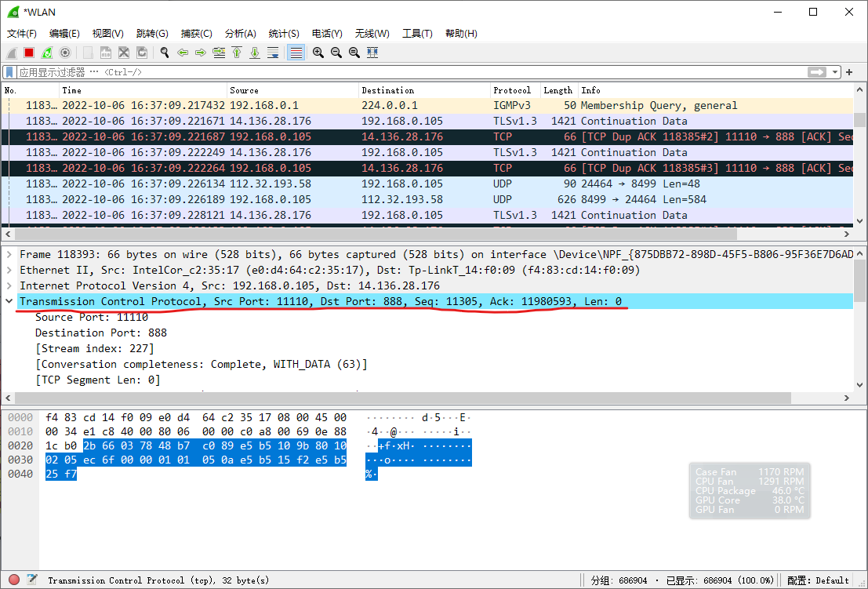Click the add filter plus button

point(850,72)
